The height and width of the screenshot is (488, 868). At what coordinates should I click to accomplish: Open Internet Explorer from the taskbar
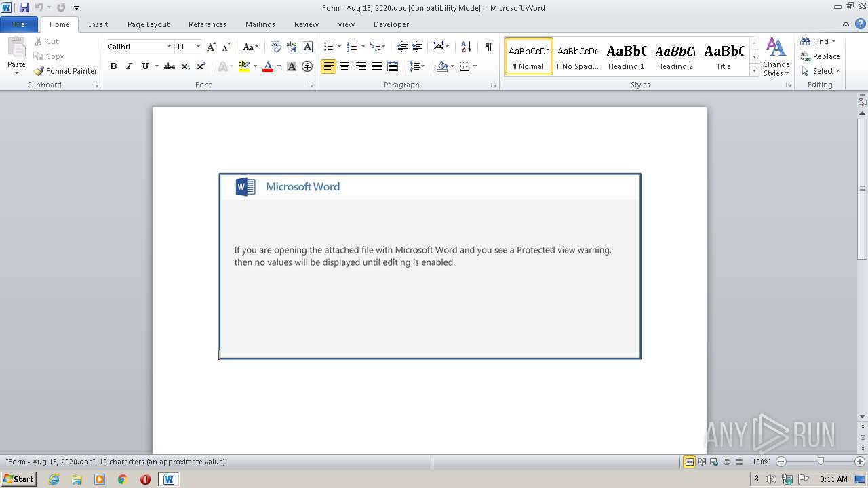54,479
